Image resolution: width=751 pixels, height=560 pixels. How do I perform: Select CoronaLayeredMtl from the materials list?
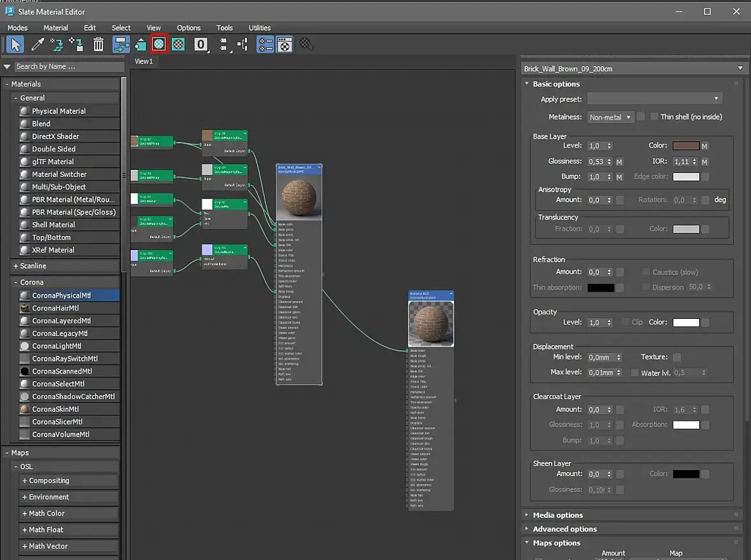pyautogui.click(x=61, y=321)
